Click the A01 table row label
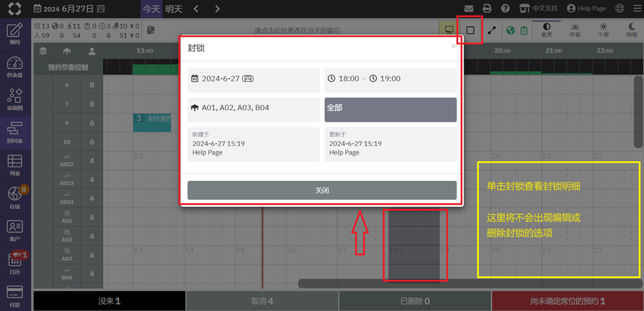Screen dimensions: 644x311 coord(66,218)
